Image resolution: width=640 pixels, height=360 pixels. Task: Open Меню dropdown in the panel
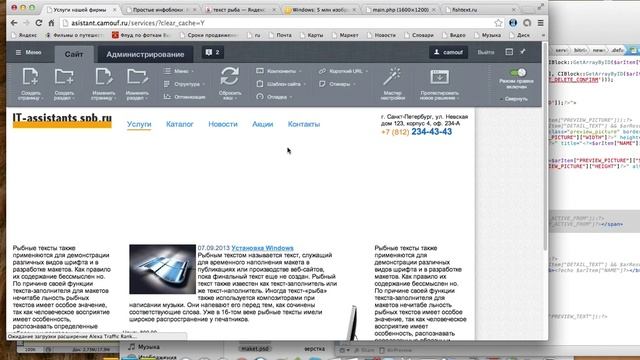coord(179,71)
